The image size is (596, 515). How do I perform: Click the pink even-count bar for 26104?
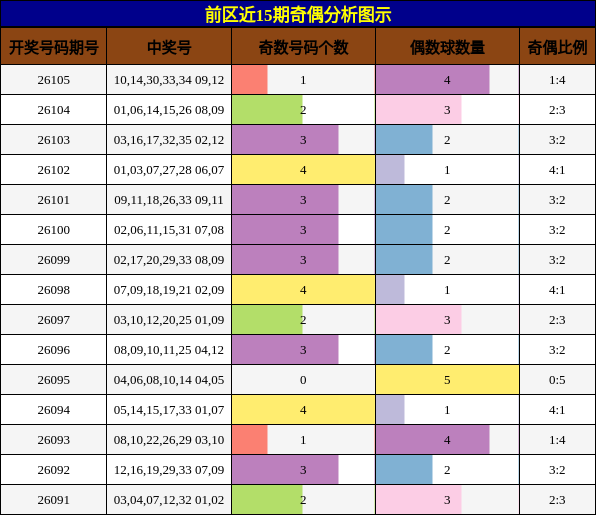(x=419, y=110)
